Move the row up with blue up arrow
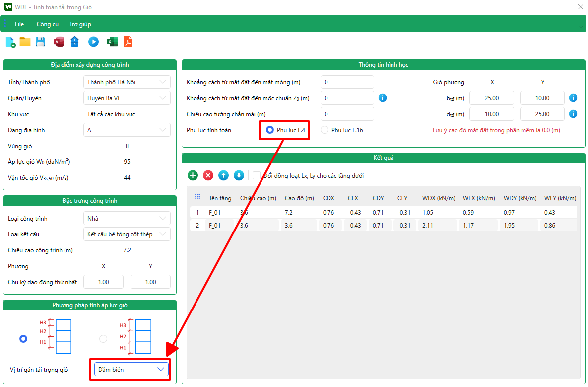588x387 pixels. (223, 175)
